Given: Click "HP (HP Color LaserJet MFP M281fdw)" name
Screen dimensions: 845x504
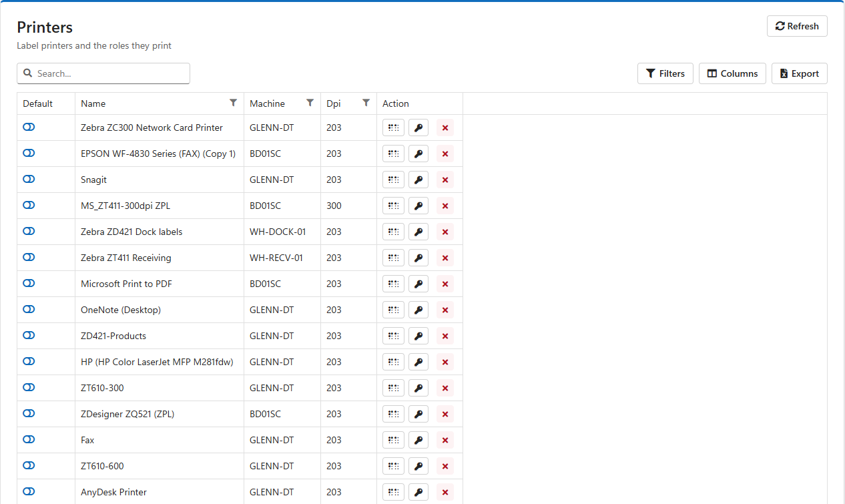Looking at the screenshot, I should tap(157, 362).
